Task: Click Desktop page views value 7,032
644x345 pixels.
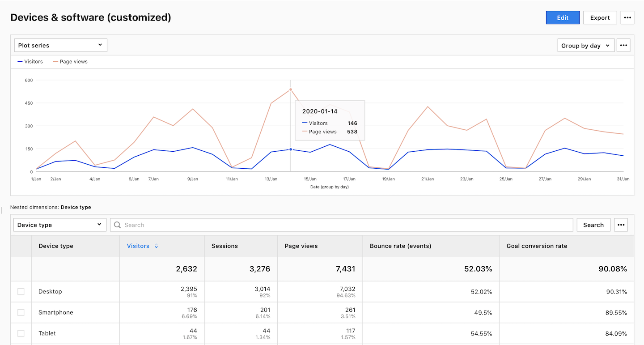Action: coord(347,289)
